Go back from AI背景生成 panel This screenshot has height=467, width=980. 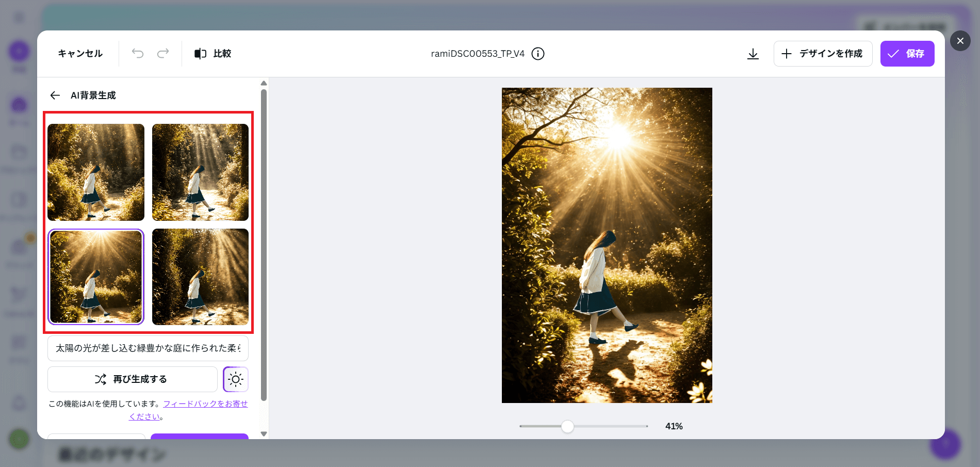click(x=55, y=95)
